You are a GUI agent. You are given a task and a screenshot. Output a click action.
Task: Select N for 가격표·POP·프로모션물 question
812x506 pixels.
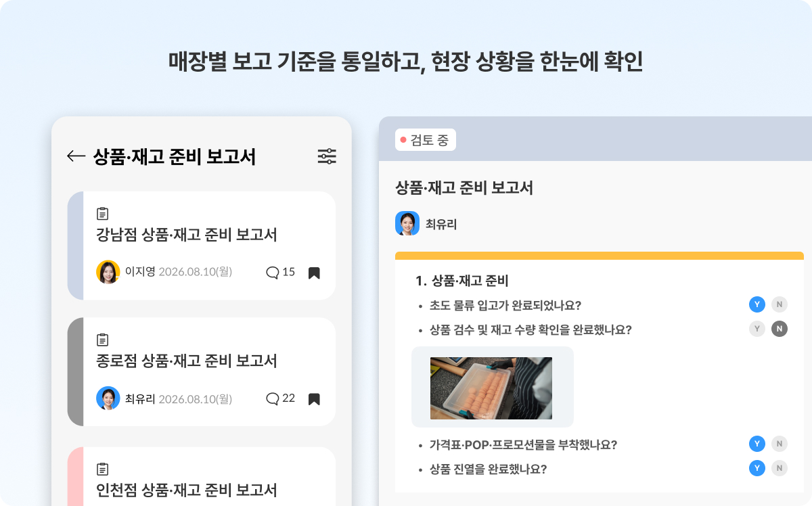click(x=780, y=444)
